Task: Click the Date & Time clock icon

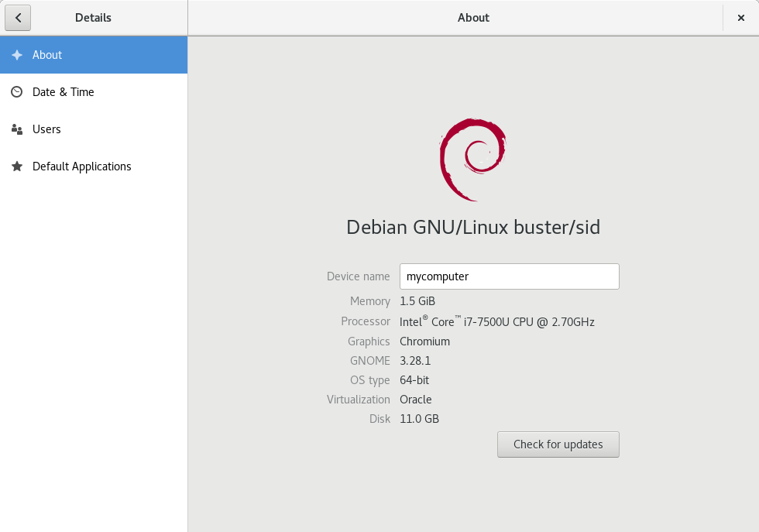Action: (x=17, y=92)
